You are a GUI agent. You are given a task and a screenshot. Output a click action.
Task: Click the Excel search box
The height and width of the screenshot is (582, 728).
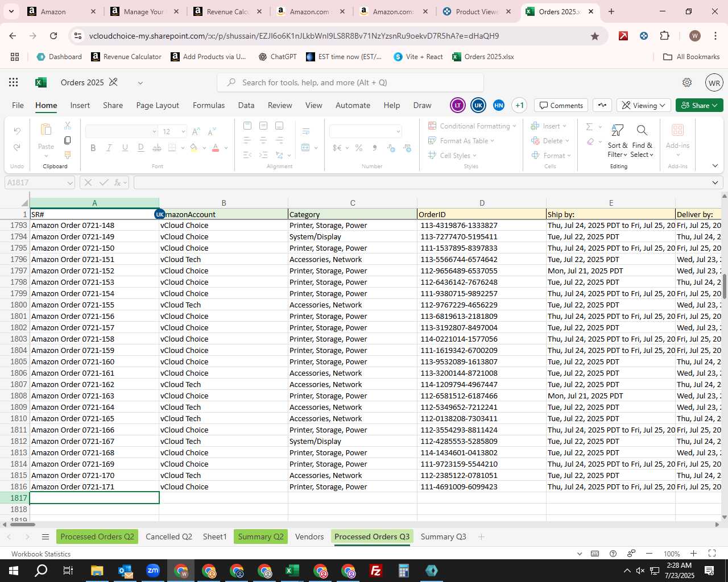tap(350, 82)
